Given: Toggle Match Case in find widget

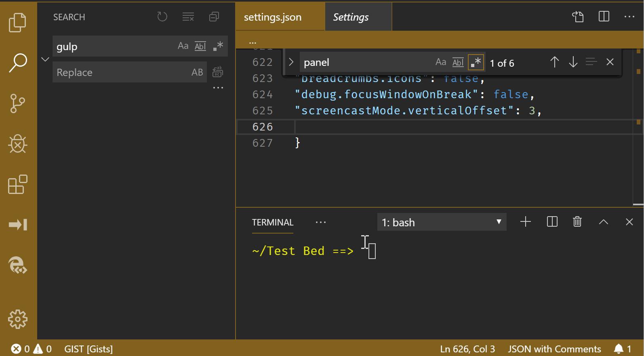Looking at the screenshot, I should (441, 62).
